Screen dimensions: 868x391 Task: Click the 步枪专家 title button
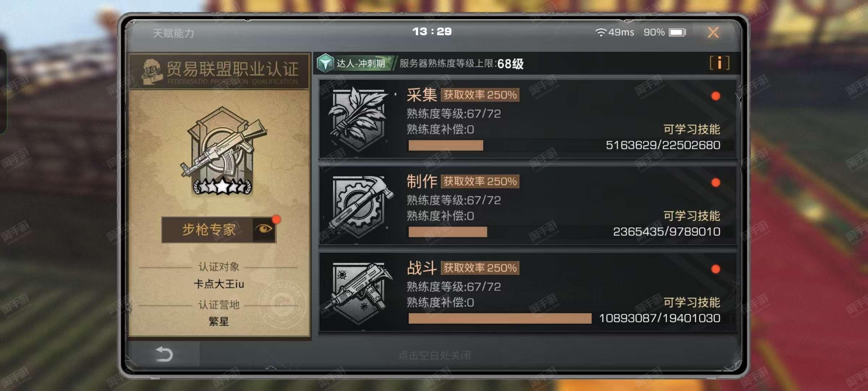pos(209,230)
